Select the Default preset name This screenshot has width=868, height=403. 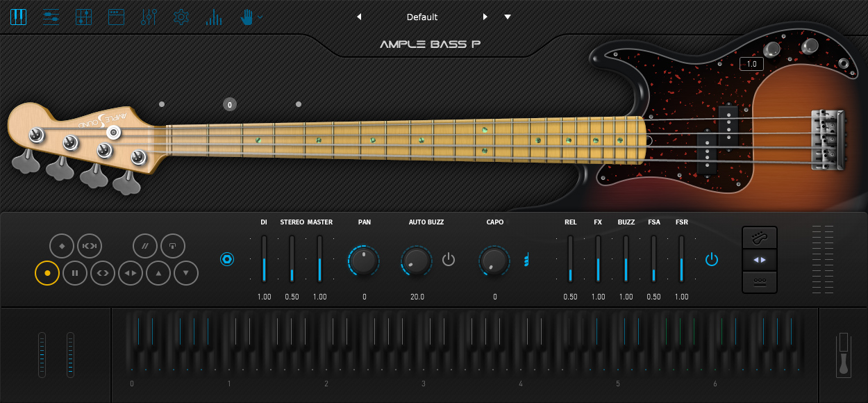[x=422, y=17]
